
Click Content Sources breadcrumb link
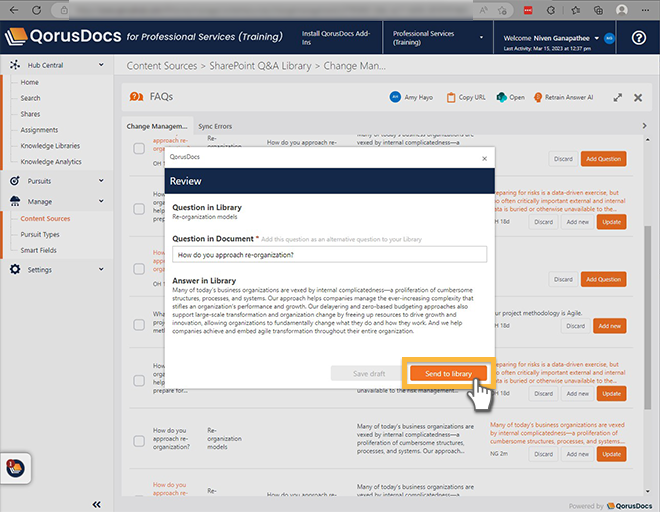point(162,66)
